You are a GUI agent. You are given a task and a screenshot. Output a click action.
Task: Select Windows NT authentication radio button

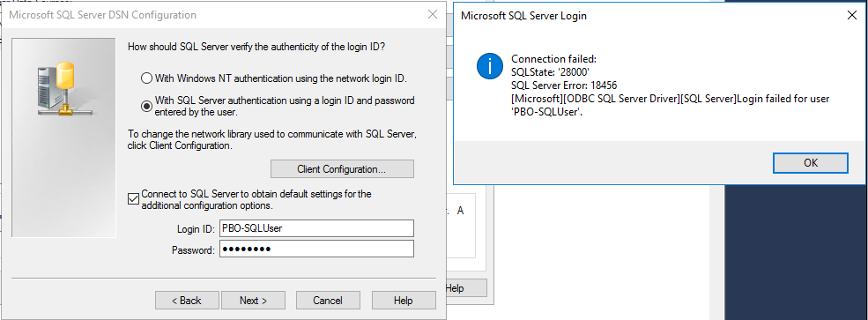(x=146, y=78)
